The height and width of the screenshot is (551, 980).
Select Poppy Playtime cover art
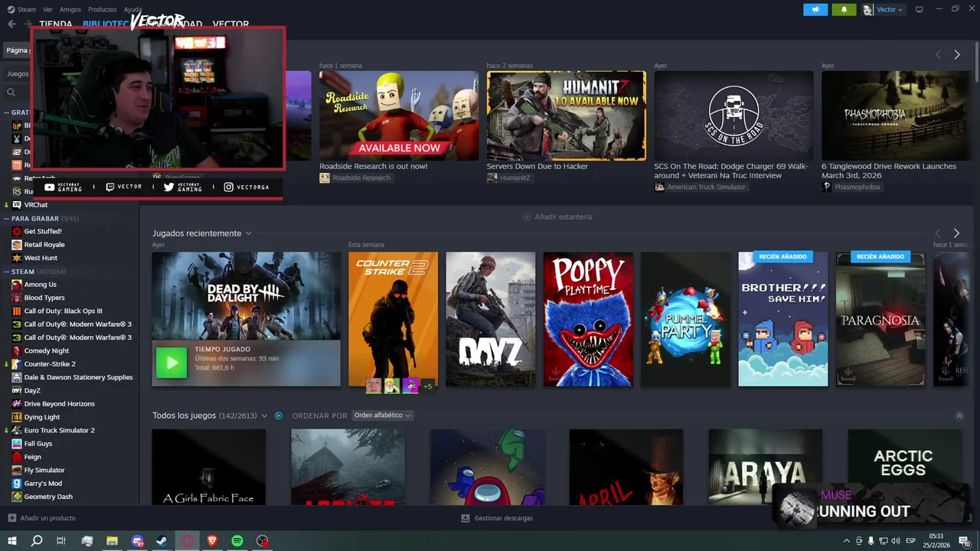click(588, 319)
